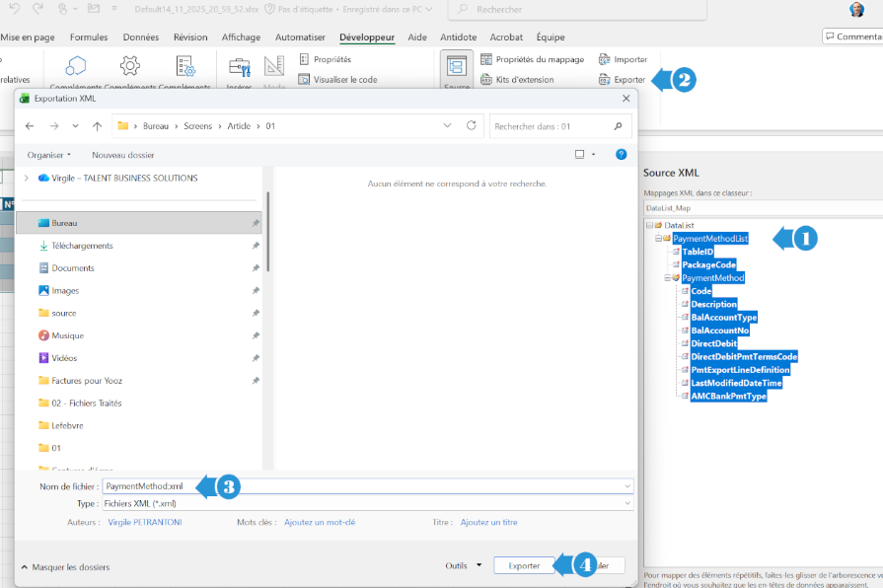Screen dimensions: 883x588
Task: Refresh the folder view in the dialog
Action: (x=471, y=126)
